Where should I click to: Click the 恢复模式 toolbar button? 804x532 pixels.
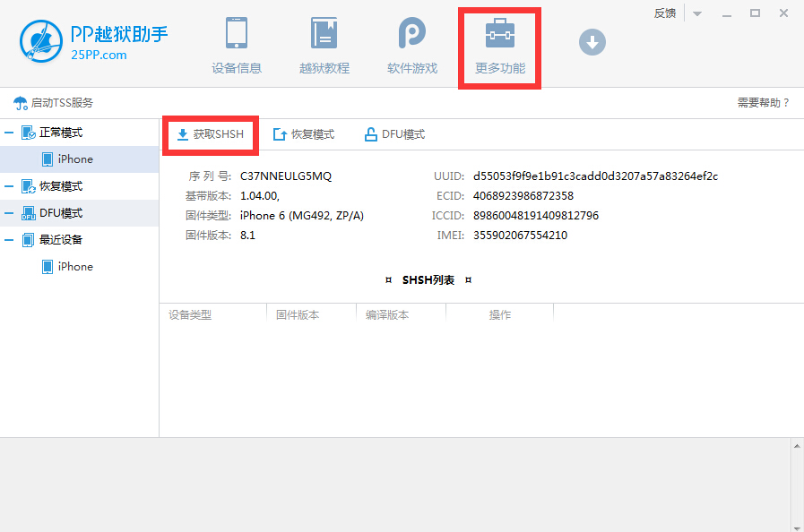click(304, 135)
